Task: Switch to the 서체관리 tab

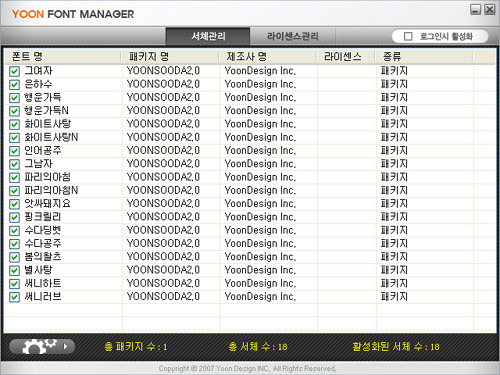Action: 208,36
